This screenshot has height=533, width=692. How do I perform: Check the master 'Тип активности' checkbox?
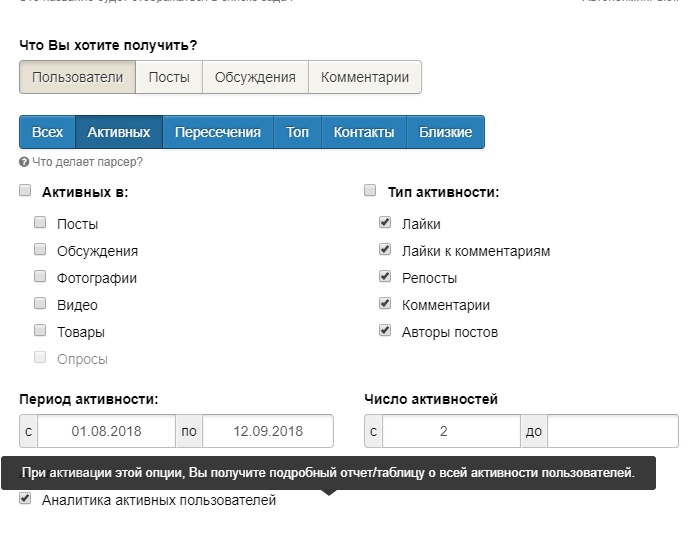pos(370,191)
